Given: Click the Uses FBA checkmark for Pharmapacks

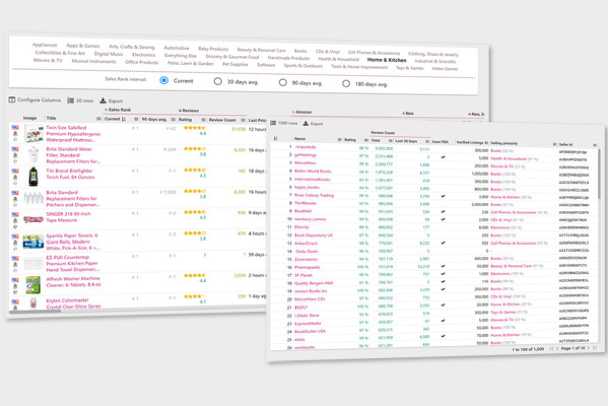Looking at the screenshot, I should click(443, 266).
